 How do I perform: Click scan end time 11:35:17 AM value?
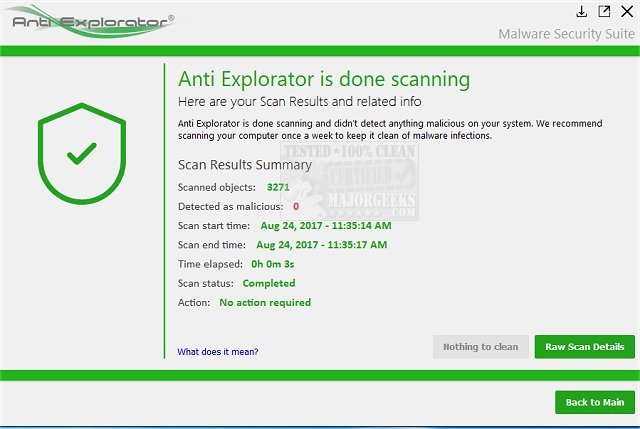(x=322, y=245)
